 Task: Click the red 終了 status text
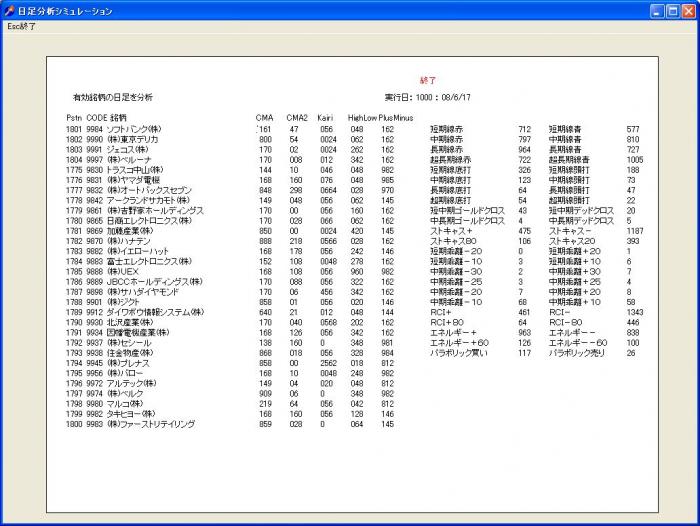pos(428,81)
